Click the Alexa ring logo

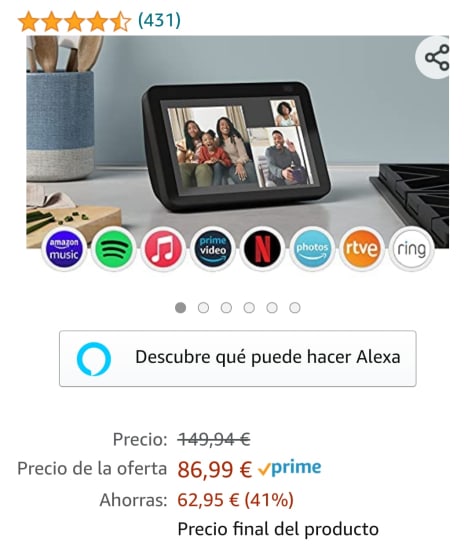click(x=94, y=359)
